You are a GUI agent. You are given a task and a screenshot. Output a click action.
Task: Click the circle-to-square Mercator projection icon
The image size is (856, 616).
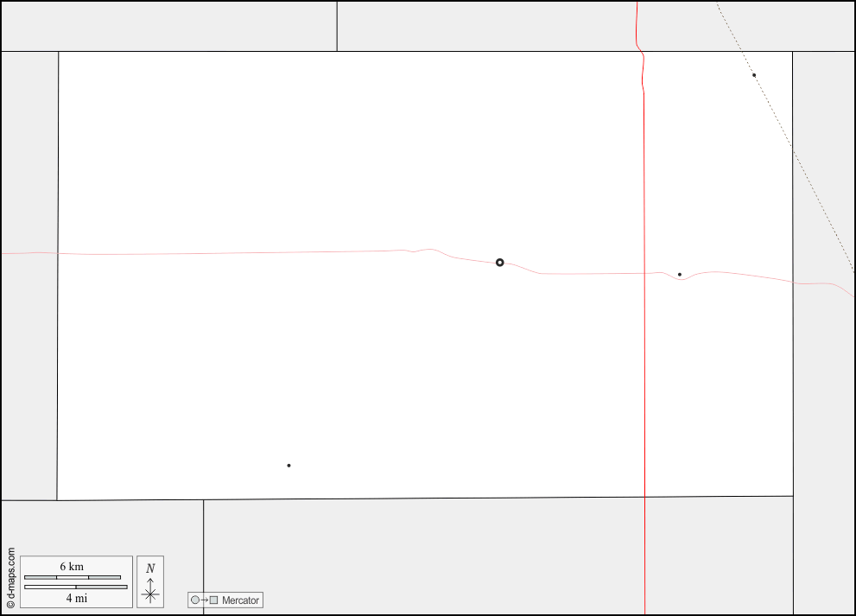[x=205, y=600]
